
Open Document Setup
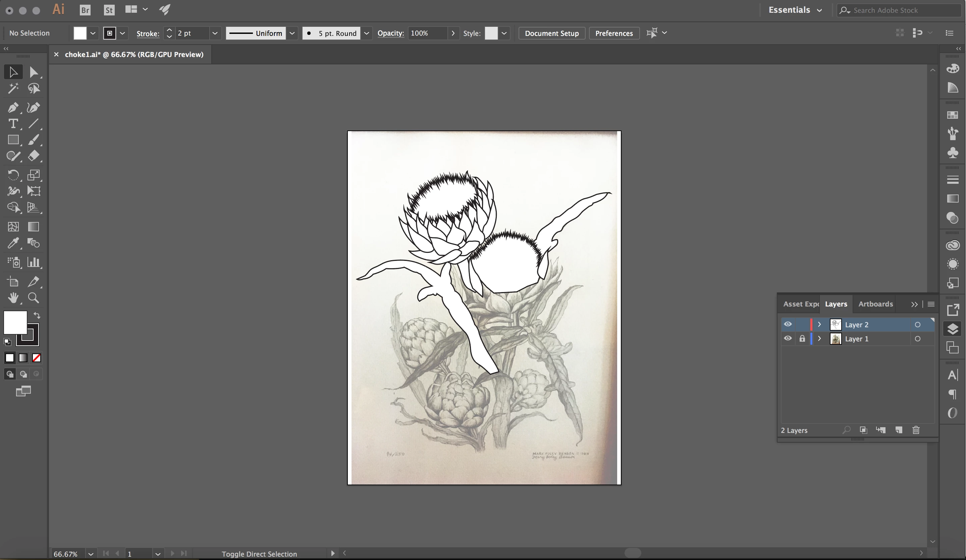click(x=552, y=33)
